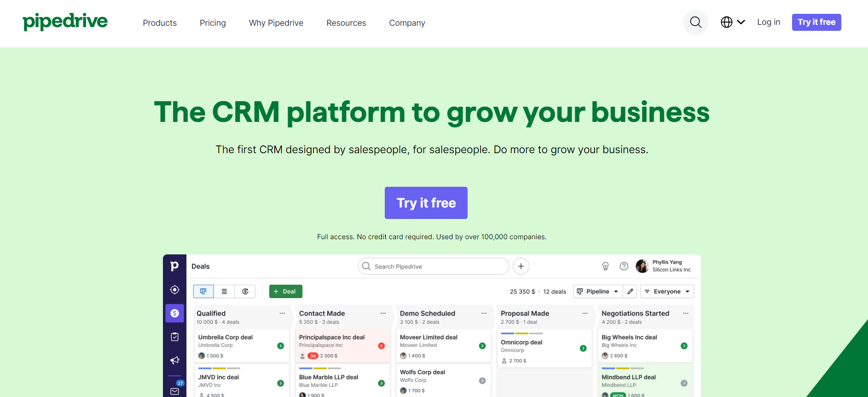Click the Pipedrive logo
Screen dimensions: 868x397
pyautogui.click(x=65, y=22)
